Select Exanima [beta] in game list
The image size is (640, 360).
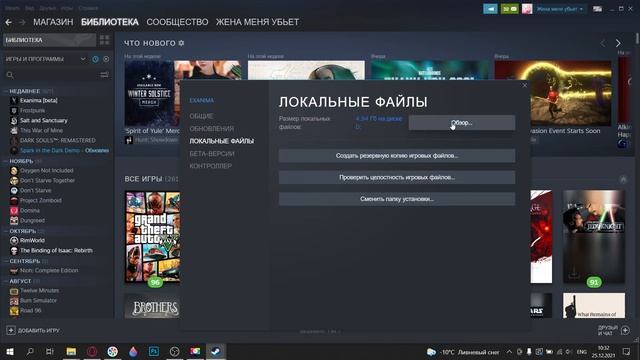(39, 100)
